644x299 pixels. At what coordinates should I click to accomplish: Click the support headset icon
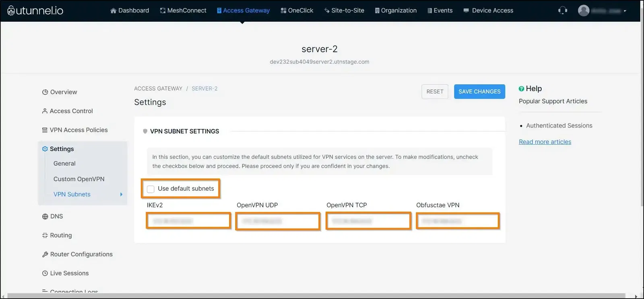[563, 10]
